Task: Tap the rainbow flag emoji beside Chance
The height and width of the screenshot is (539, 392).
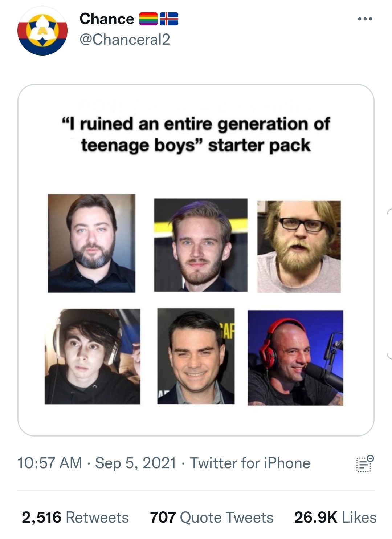Action: tap(148, 19)
